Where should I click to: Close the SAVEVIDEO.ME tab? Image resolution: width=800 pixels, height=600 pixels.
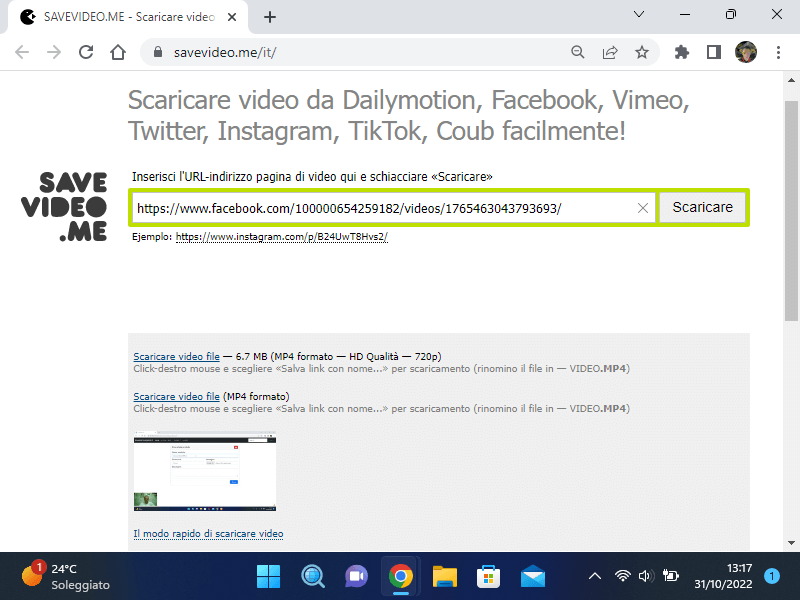coord(232,17)
